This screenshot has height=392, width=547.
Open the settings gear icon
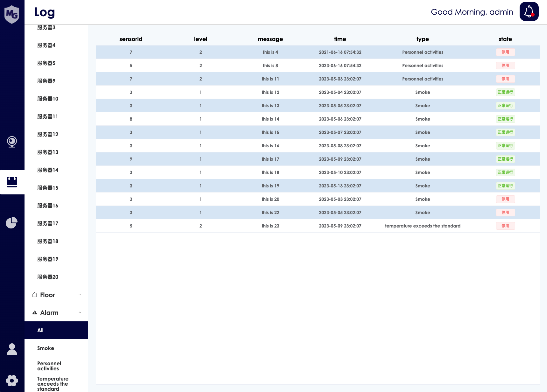coord(12,380)
